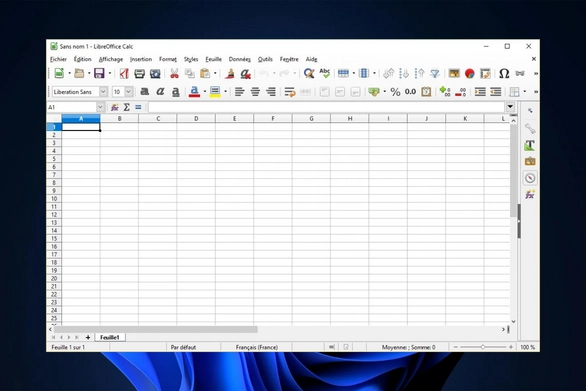The width and height of the screenshot is (586, 391).
Task: Clear direct formatting icon
Action: (246, 73)
